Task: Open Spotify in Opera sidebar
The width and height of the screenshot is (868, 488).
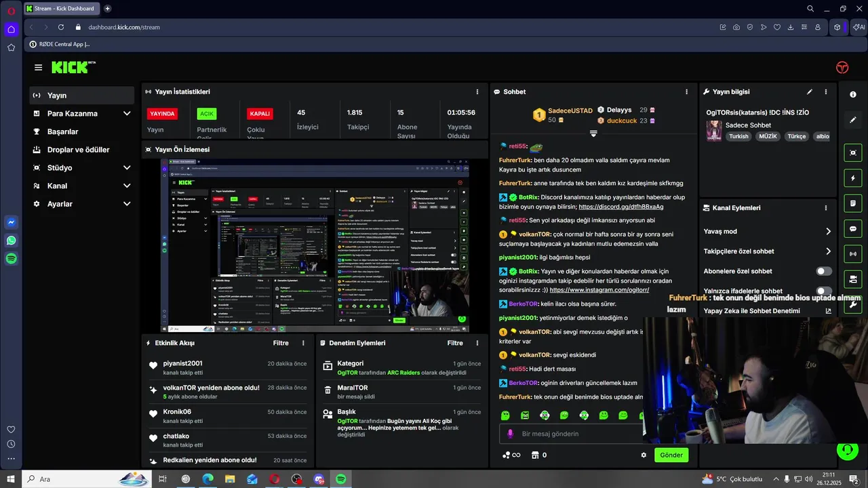Action: click(x=11, y=258)
